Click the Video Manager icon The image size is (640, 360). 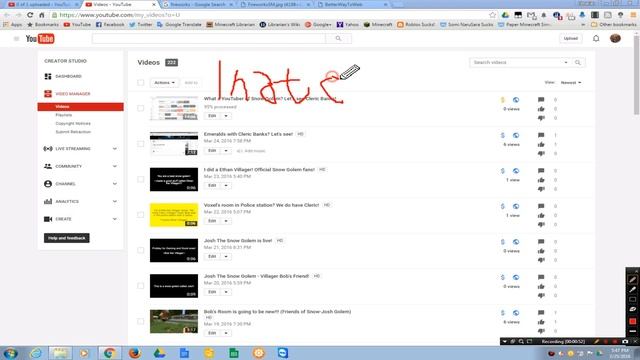pos(48,94)
